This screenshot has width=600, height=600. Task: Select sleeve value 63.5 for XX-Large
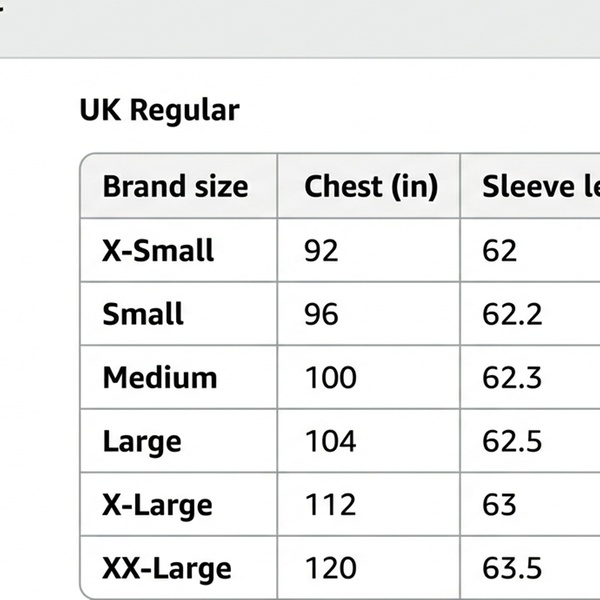[x=512, y=569]
